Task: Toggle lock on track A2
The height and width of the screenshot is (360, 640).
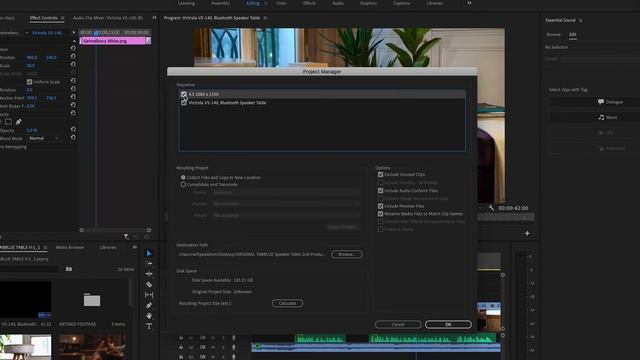Action: [x=181, y=348]
